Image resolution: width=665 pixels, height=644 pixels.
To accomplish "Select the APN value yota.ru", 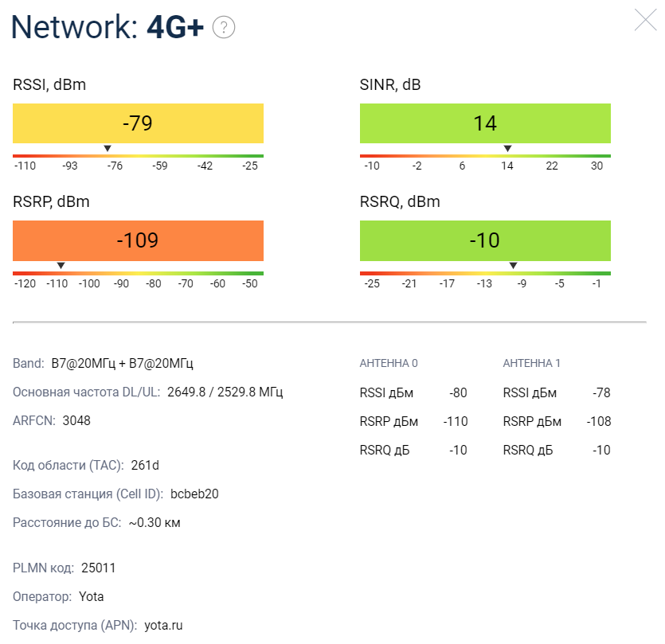I will pos(163,626).
